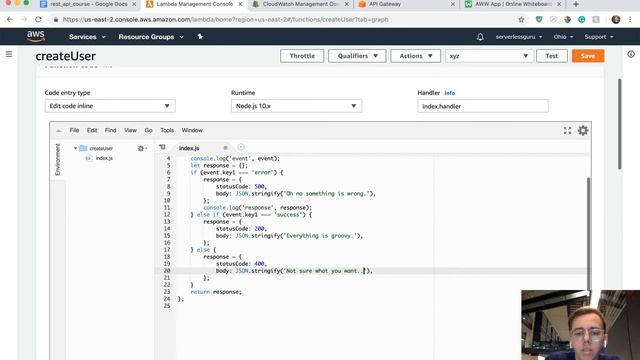Close the index.js editor tab

225,148
